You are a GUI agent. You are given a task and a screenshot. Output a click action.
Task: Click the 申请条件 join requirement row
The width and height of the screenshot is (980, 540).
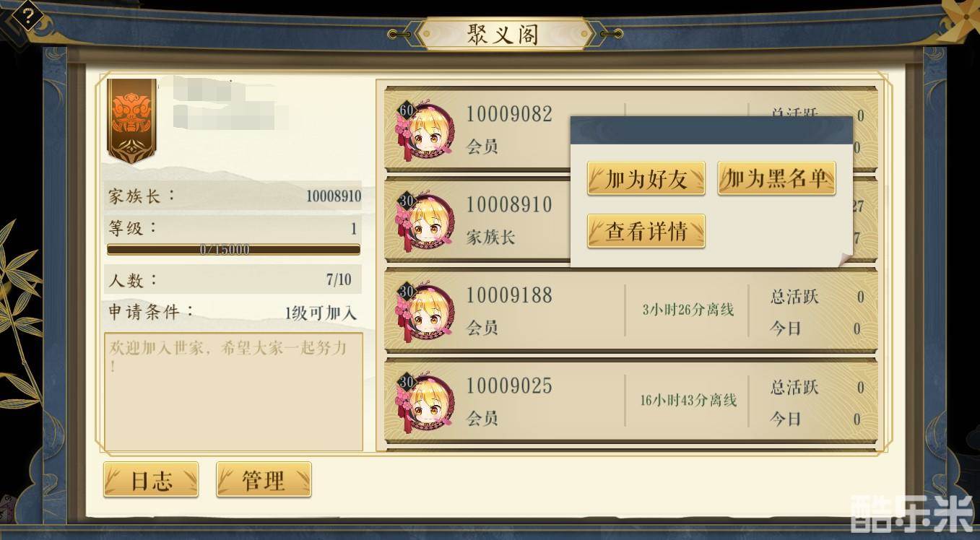click(x=233, y=313)
